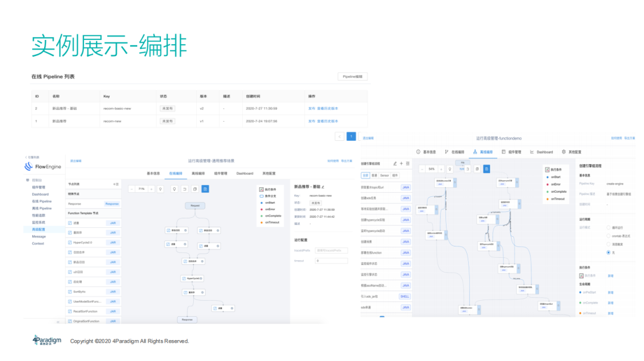Zoom in using plus beside 71%
This screenshot has height=361, width=644.
pyautogui.click(x=151, y=189)
